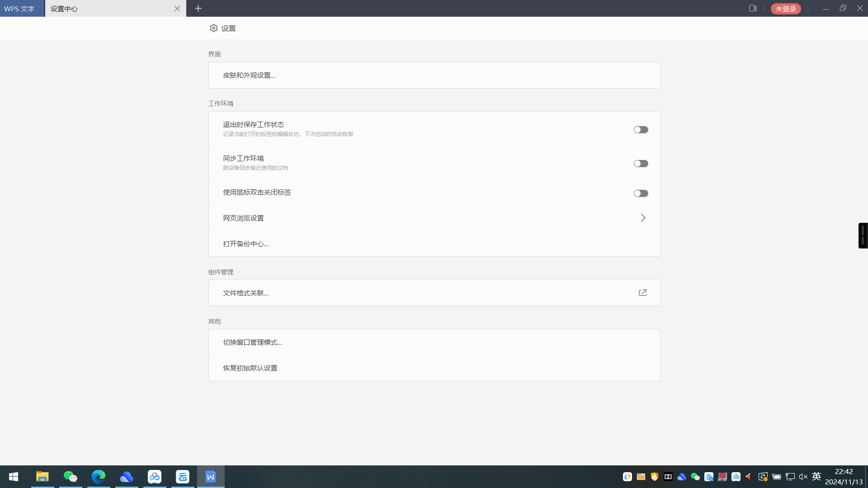Image resolution: width=868 pixels, height=488 pixels.
Task: Click the network icon in the system tray
Action: pyautogui.click(x=790, y=476)
